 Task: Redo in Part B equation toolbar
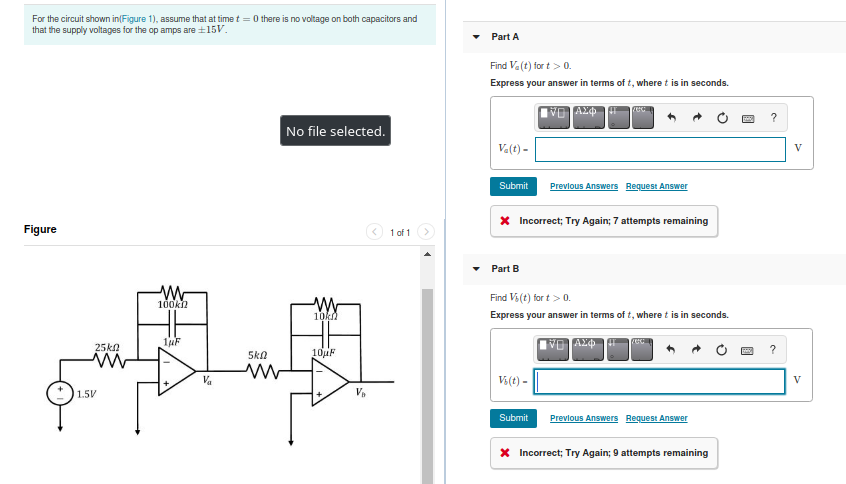pos(696,349)
